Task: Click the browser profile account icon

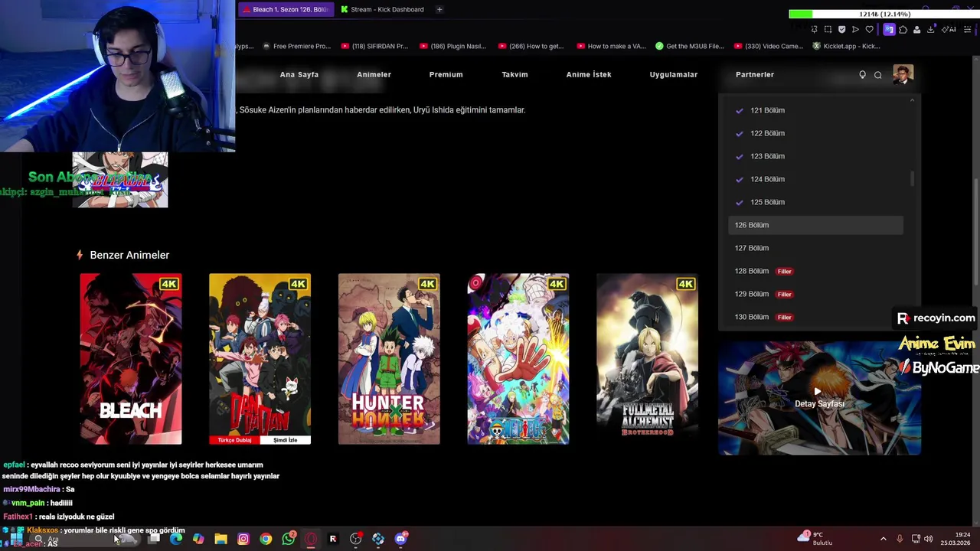Action: (x=916, y=29)
